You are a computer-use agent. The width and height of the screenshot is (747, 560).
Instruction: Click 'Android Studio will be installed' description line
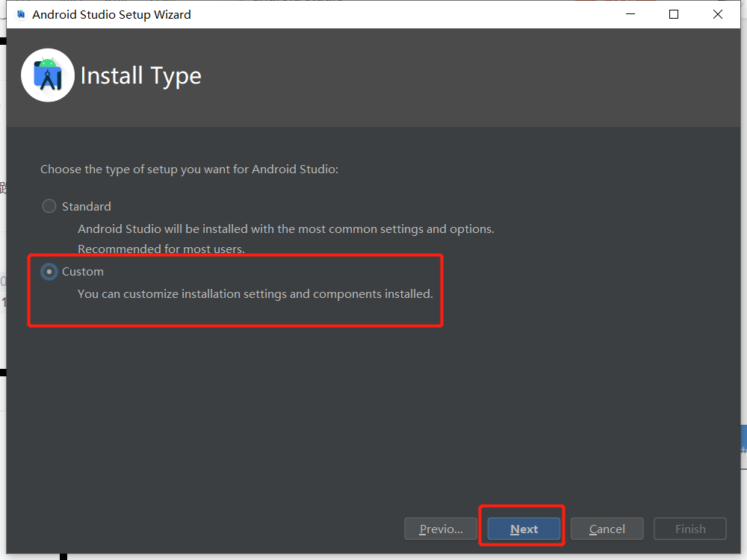(286, 229)
